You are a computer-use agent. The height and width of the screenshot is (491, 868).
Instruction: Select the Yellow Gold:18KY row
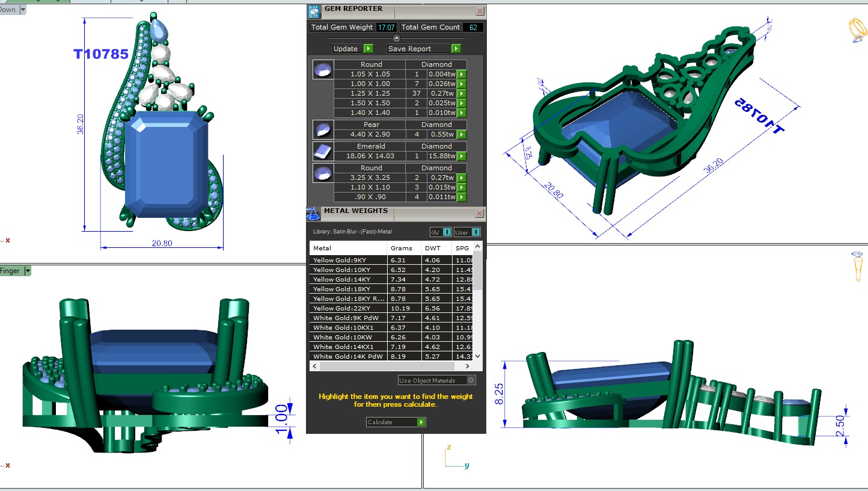click(349, 289)
